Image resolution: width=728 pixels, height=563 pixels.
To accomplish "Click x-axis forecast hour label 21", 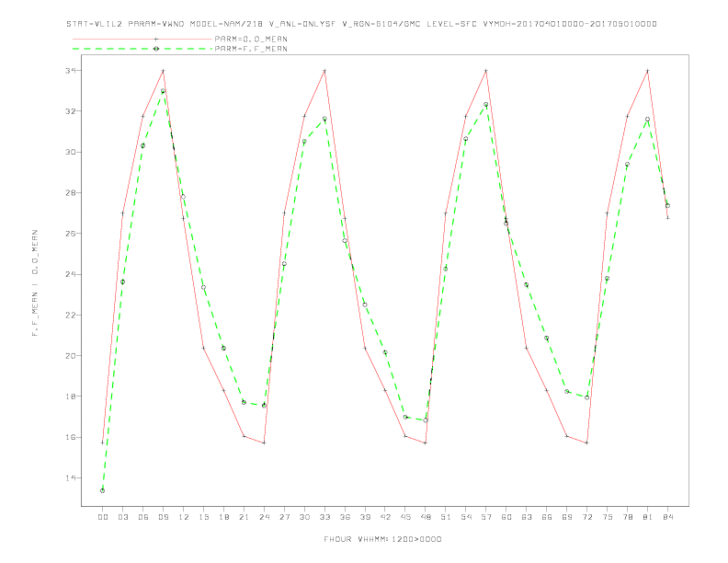I will 244,517.
